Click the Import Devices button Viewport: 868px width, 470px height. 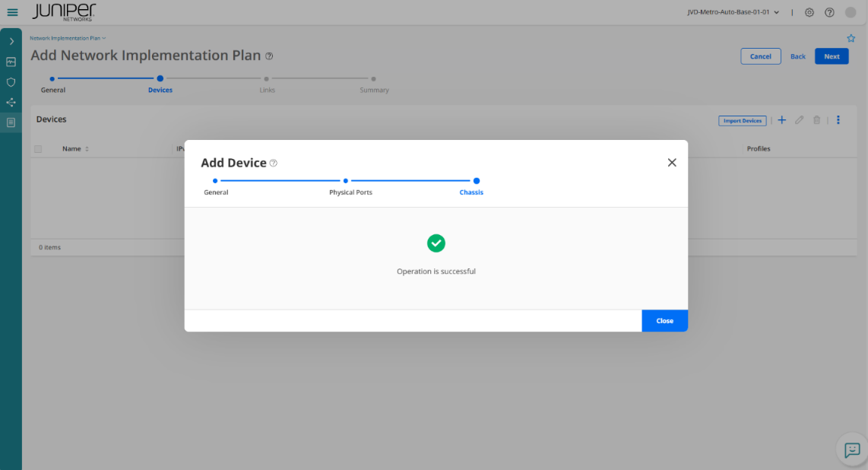pyautogui.click(x=742, y=121)
